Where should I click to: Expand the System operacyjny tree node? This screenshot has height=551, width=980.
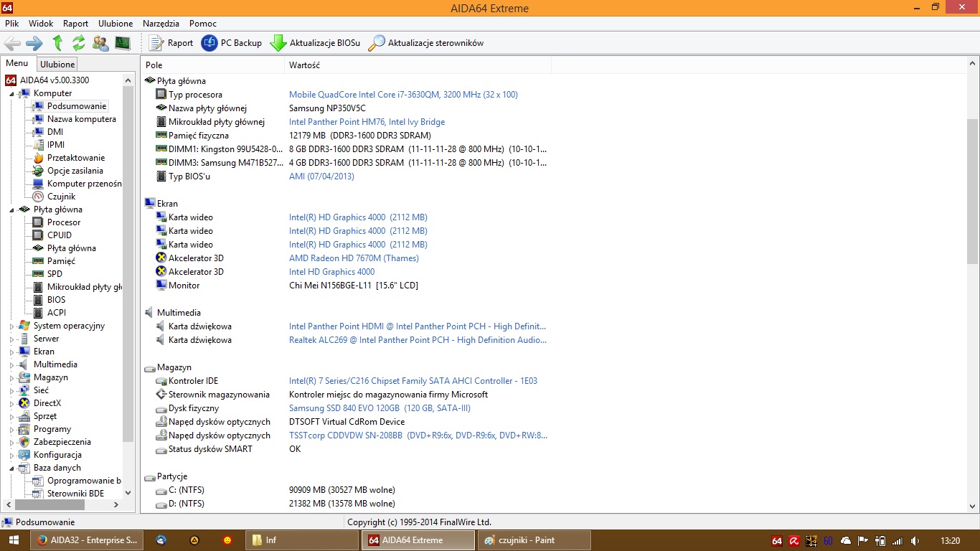point(11,326)
